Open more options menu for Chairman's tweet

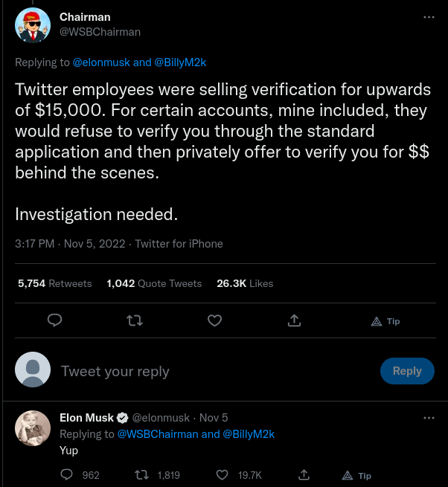(429, 17)
